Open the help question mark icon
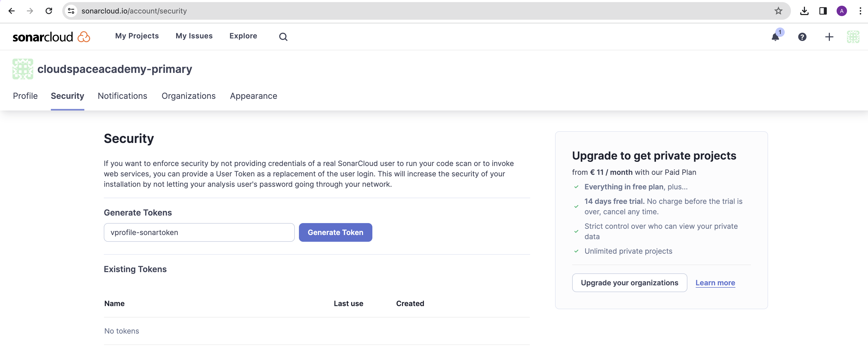The image size is (868, 359). click(x=802, y=37)
